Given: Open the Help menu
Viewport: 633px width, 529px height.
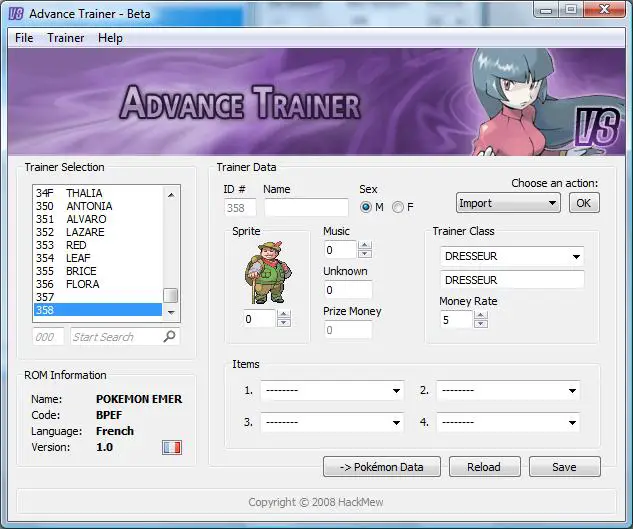Looking at the screenshot, I should (x=110, y=38).
